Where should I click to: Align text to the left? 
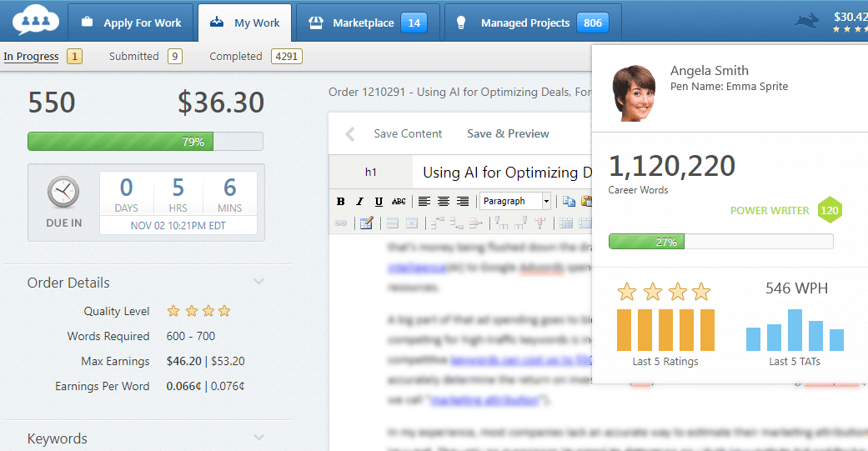point(424,201)
